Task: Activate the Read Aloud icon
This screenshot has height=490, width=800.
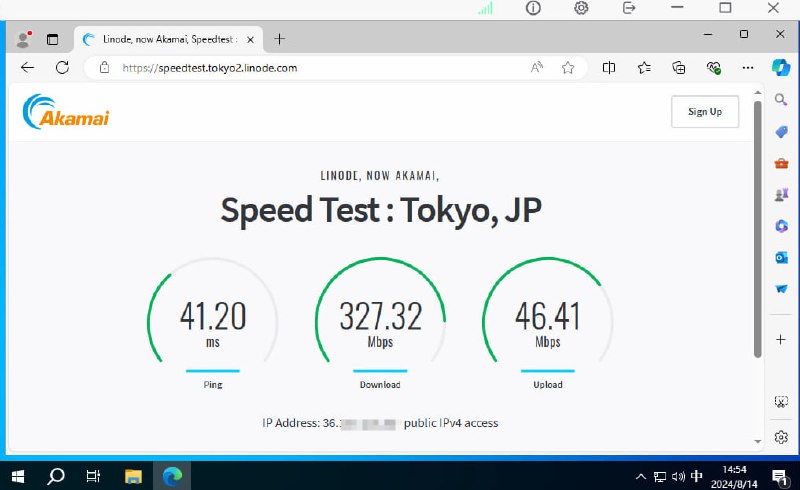Action: (x=537, y=67)
